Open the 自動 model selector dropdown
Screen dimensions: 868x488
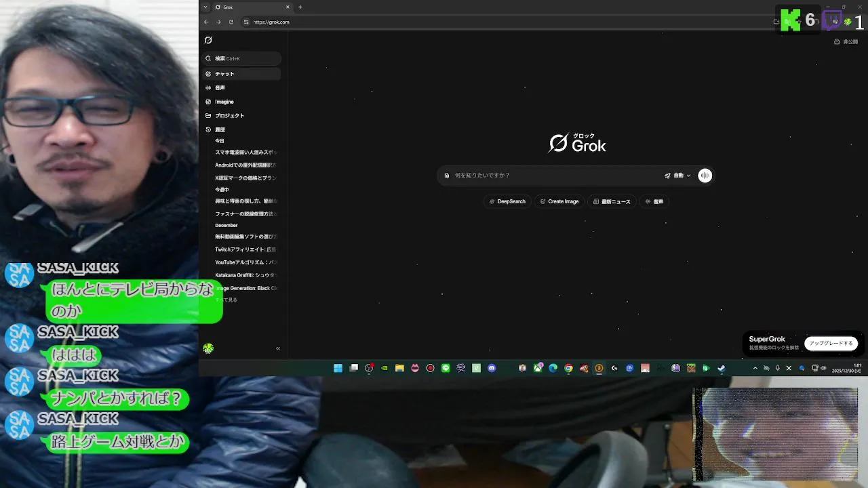point(678,176)
